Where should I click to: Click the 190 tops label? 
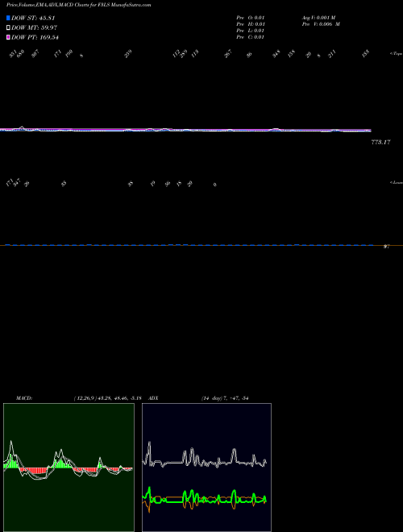pyautogui.click(x=69, y=54)
